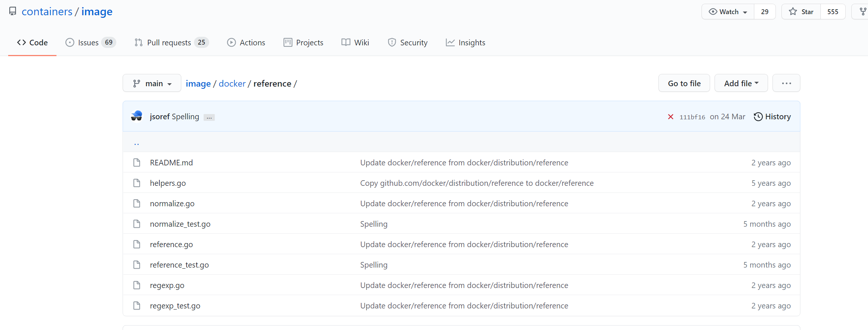Open the 'Copy github.com/docker/distribution/reference' commit

[477, 183]
